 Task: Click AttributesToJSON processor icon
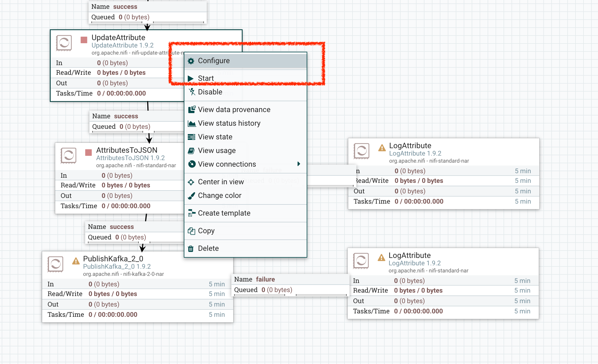[x=68, y=156]
